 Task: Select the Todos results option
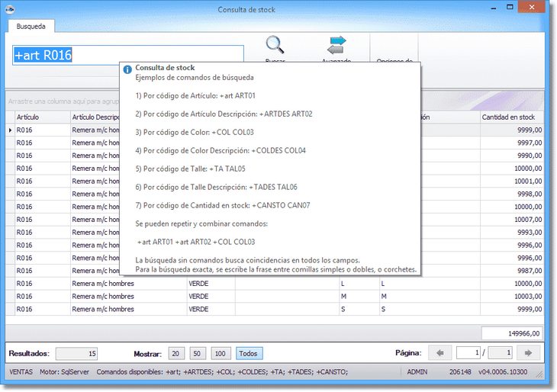click(248, 354)
